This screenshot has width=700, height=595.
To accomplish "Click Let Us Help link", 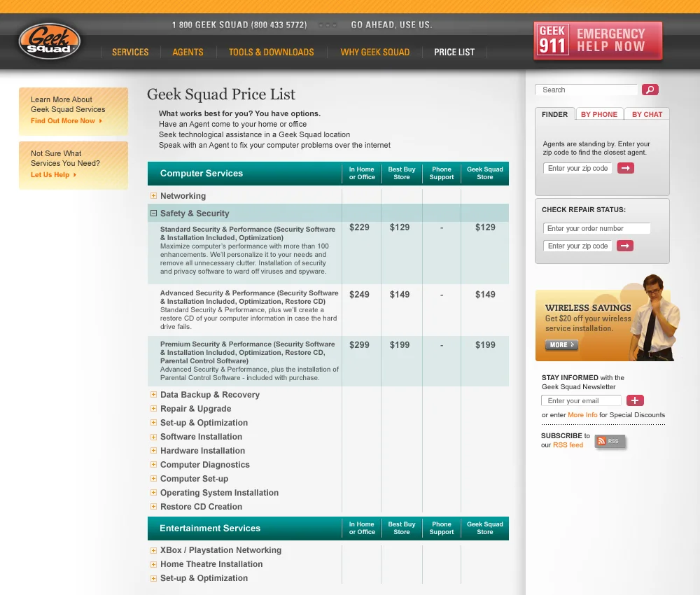I will pos(54,175).
